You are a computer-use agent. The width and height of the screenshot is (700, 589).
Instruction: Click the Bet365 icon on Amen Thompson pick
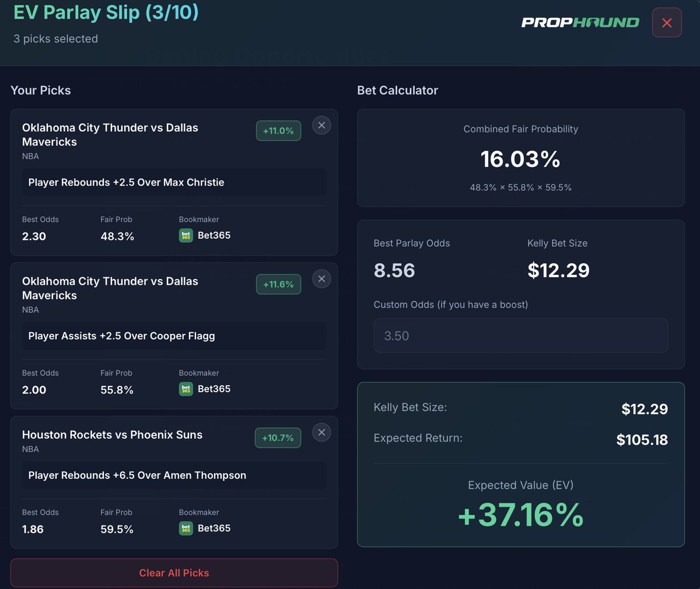click(185, 528)
